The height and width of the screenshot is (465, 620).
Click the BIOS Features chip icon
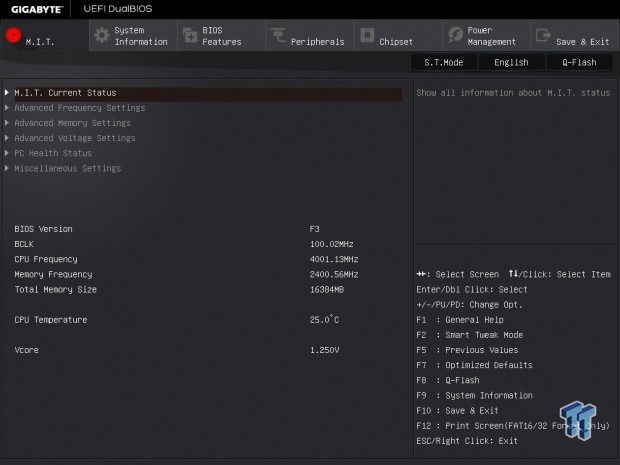tap(190, 35)
